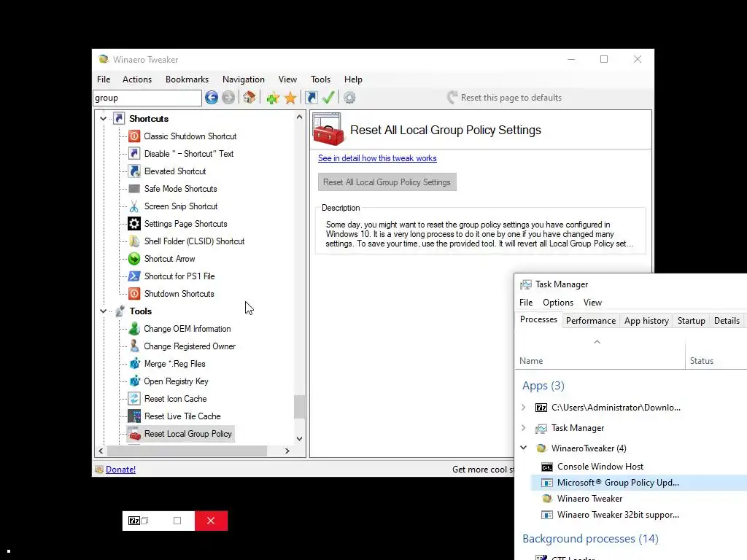Click the Winaero Tweaker process icon in Task Manager
Viewport: 747px width, 560px height.
547,499
